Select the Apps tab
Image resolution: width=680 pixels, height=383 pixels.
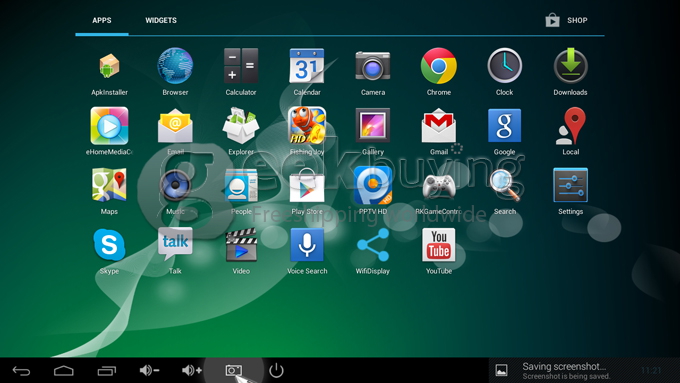[101, 20]
